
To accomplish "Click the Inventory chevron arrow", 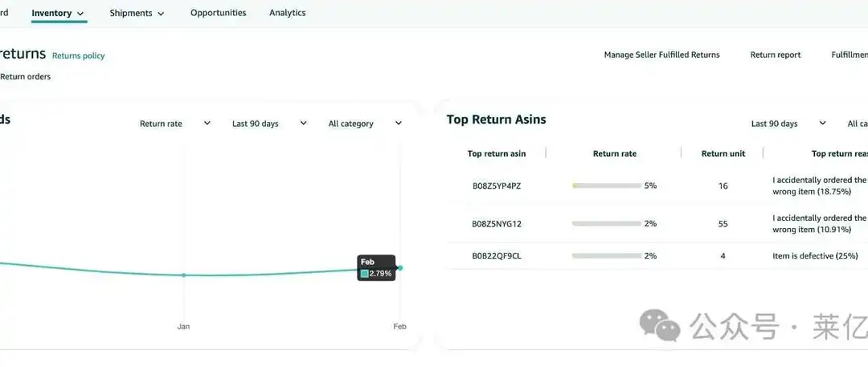I will pos(80,14).
